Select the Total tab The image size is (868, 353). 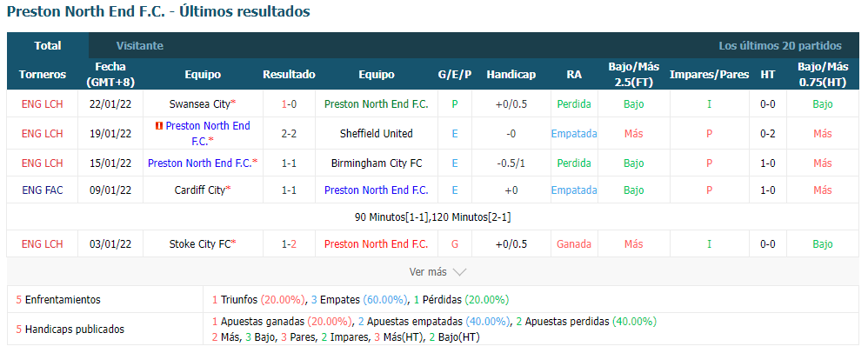pyautogui.click(x=48, y=45)
